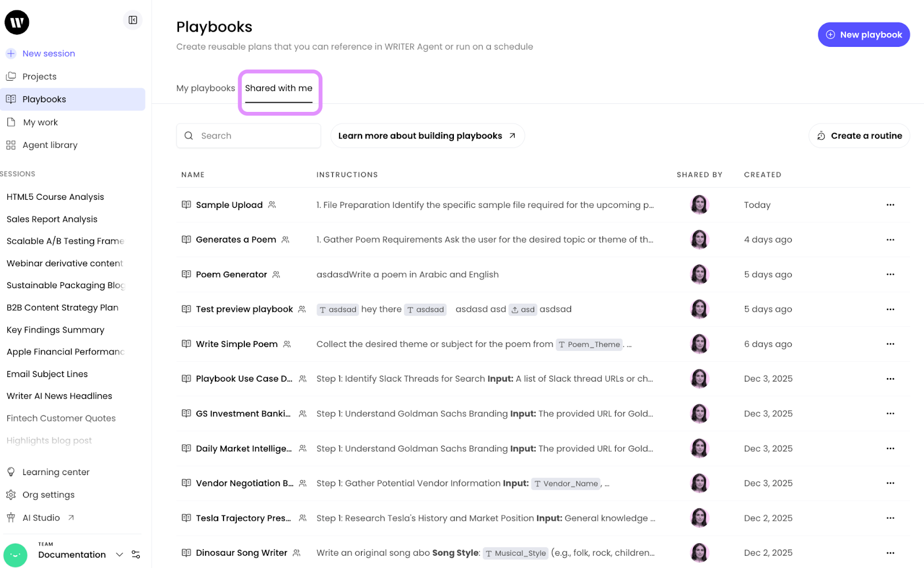Open the Key Findings Summary session
This screenshot has height=568, width=924.
[x=55, y=330]
